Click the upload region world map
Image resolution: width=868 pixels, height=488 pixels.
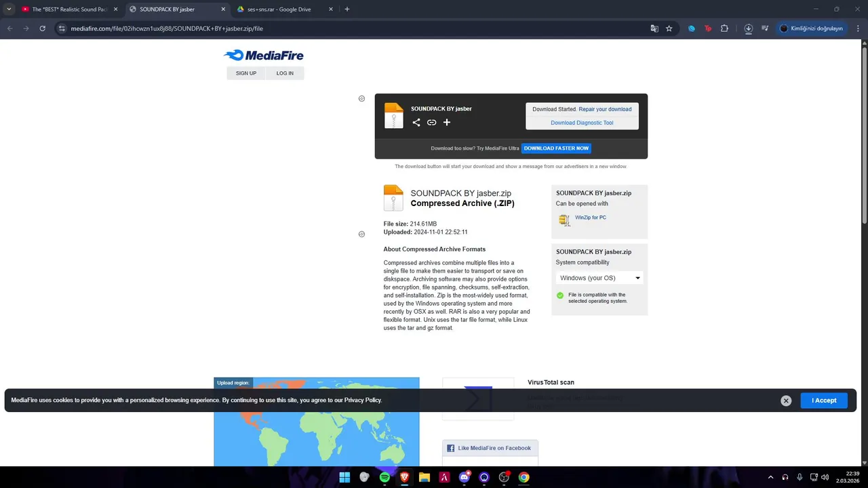tap(317, 422)
